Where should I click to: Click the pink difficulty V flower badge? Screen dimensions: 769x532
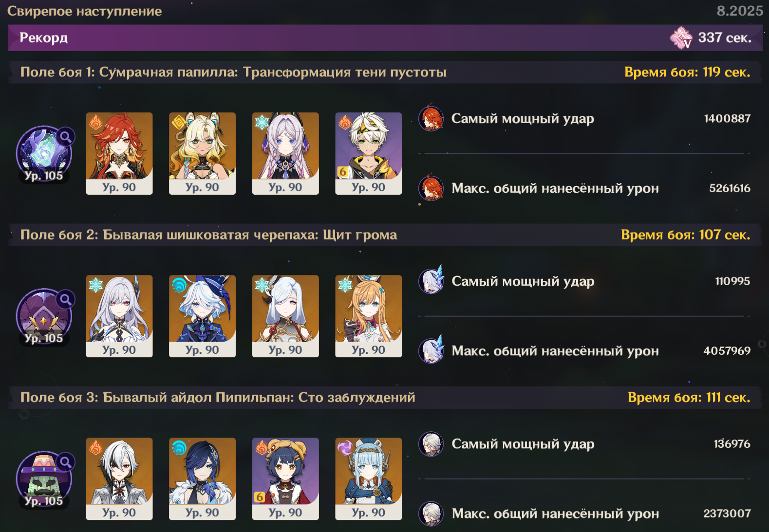pos(681,38)
